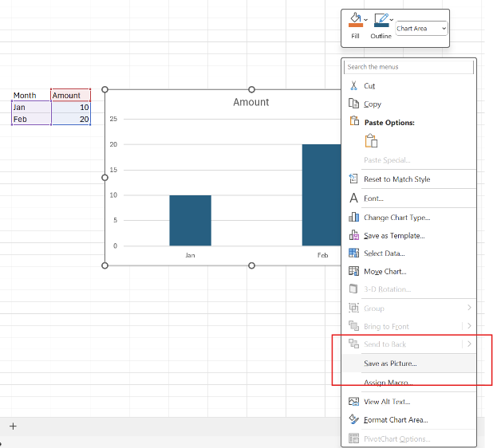Image resolution: width=493 pixels, height=448 pixels.
Task: Open the Fill color dropdown arrow
Action: pos(365,20)
